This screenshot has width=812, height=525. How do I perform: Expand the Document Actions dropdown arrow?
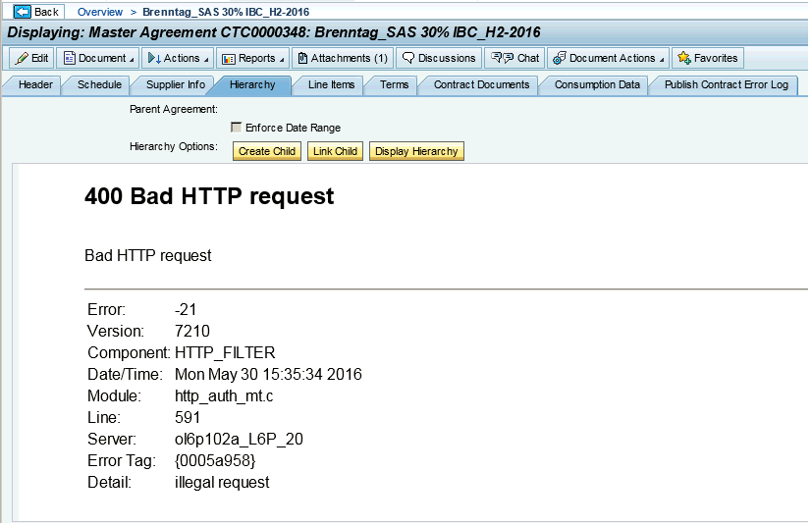(x=662, y=60)
